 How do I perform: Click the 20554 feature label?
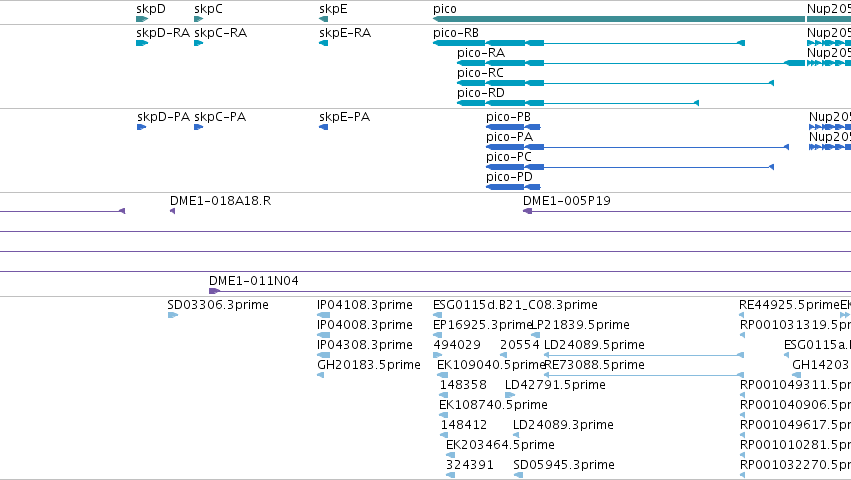(519, 345)
